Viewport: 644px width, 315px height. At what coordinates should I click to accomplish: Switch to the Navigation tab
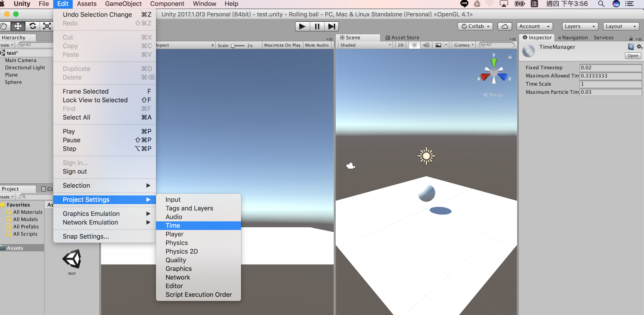coord(573,37)
